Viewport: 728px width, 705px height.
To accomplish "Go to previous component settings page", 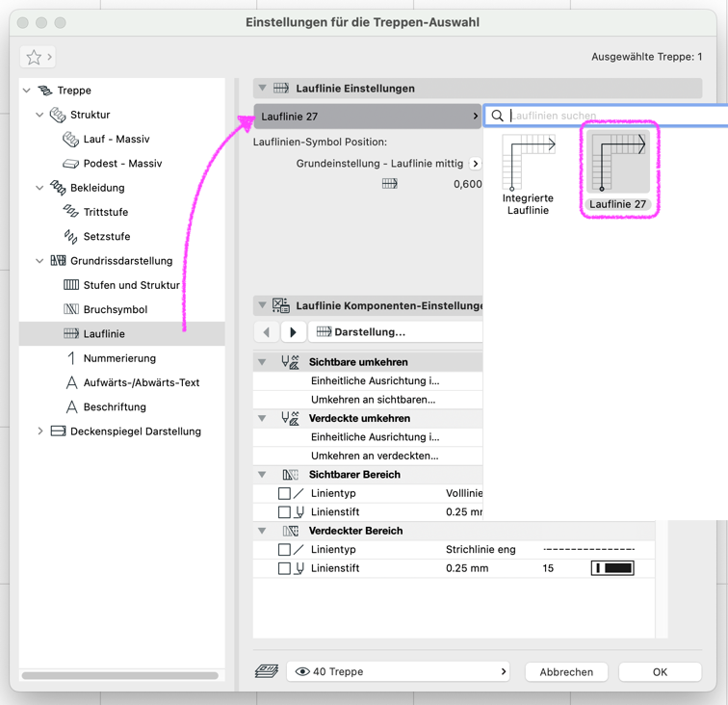I will 267,332.
